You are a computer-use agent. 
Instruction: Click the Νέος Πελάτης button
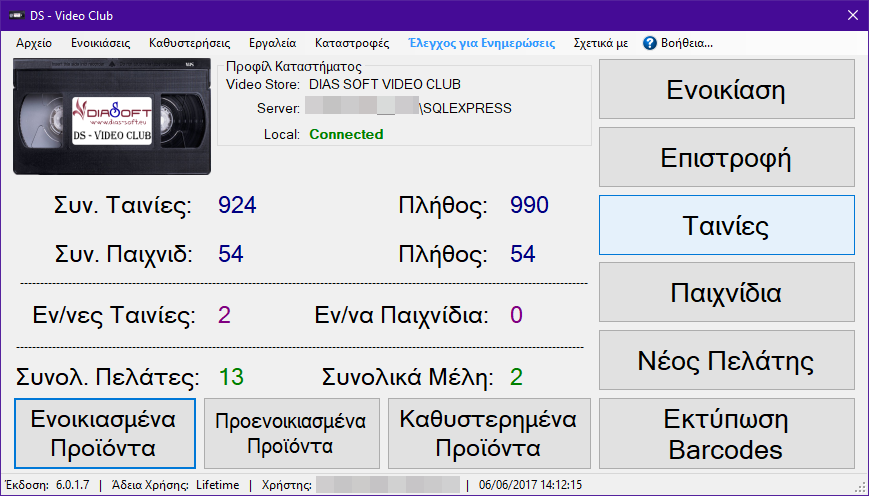[x=727, y=360]
